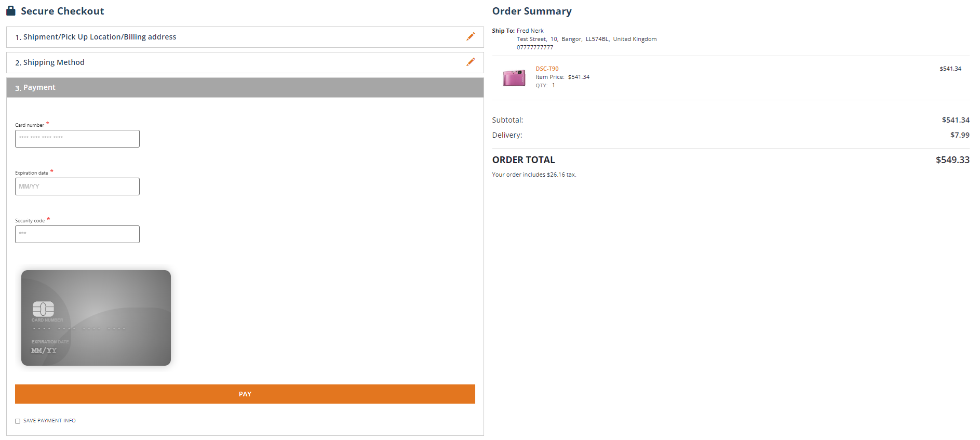Collapse the Payment section header
Screen dimensions: 980x440
(x=39, y=87)
